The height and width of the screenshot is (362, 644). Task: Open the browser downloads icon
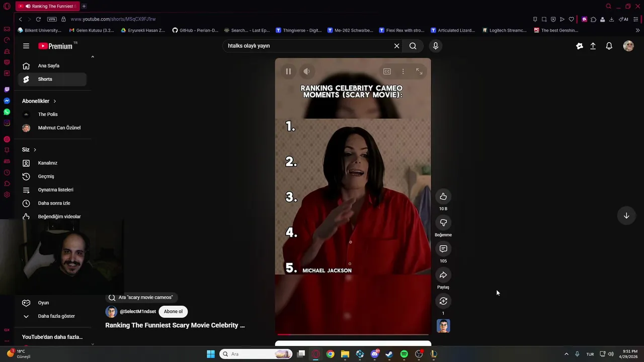(x=611, y=19)
